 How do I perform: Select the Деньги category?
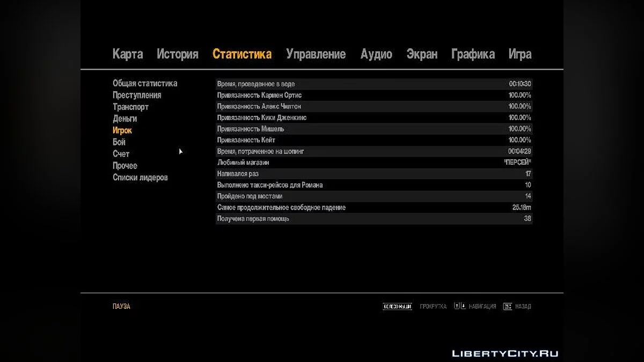pos(125,119)
